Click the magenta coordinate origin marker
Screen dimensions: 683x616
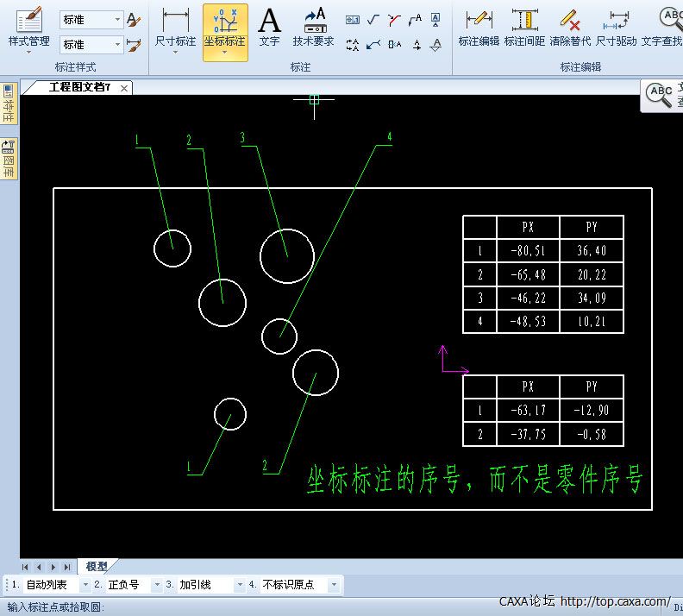click(x=453, y=361)
